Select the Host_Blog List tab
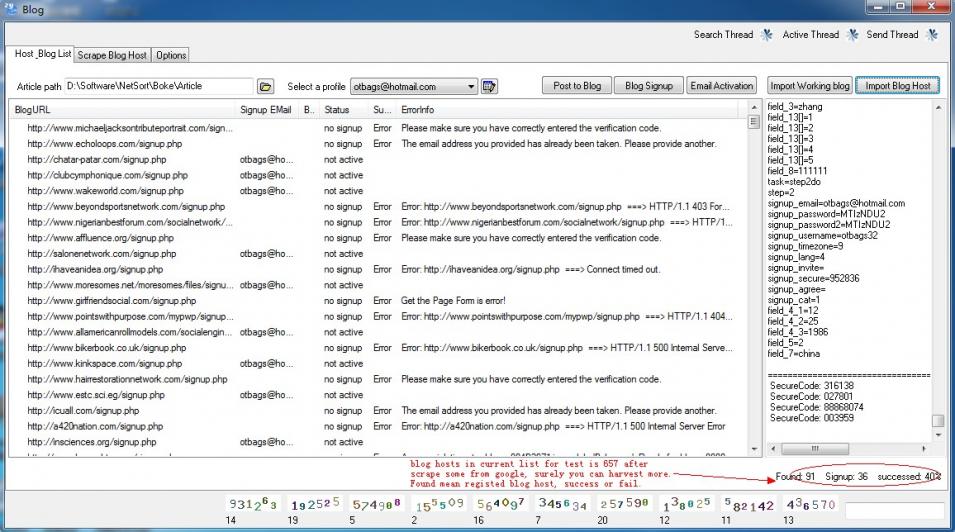 point(42,54)
